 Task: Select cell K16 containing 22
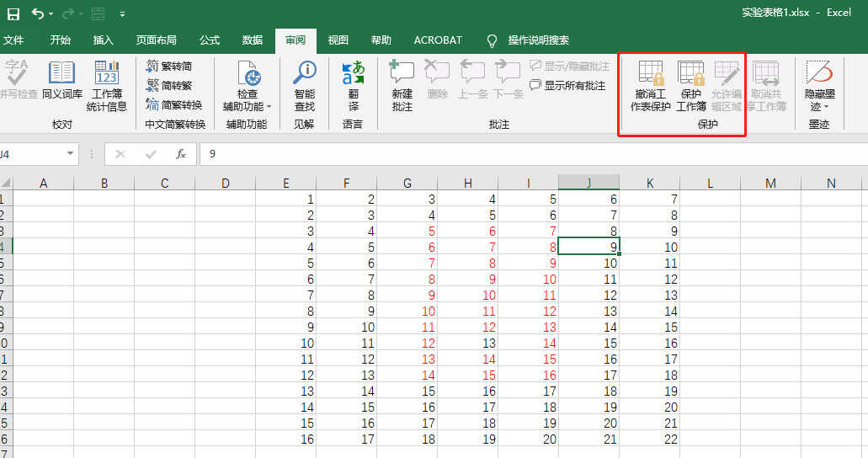(x=649, y=439)
